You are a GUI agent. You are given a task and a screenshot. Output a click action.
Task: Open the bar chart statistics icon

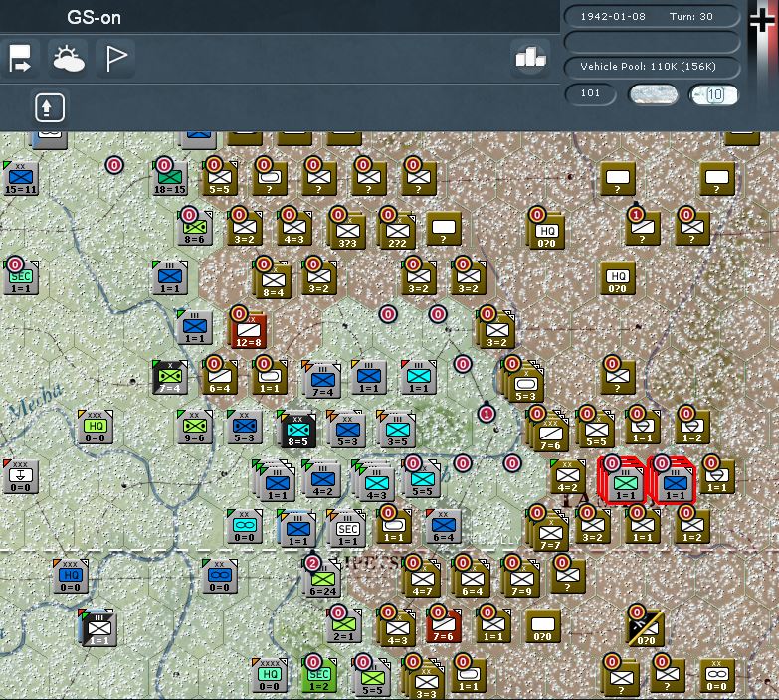click(x=530, y=57)
